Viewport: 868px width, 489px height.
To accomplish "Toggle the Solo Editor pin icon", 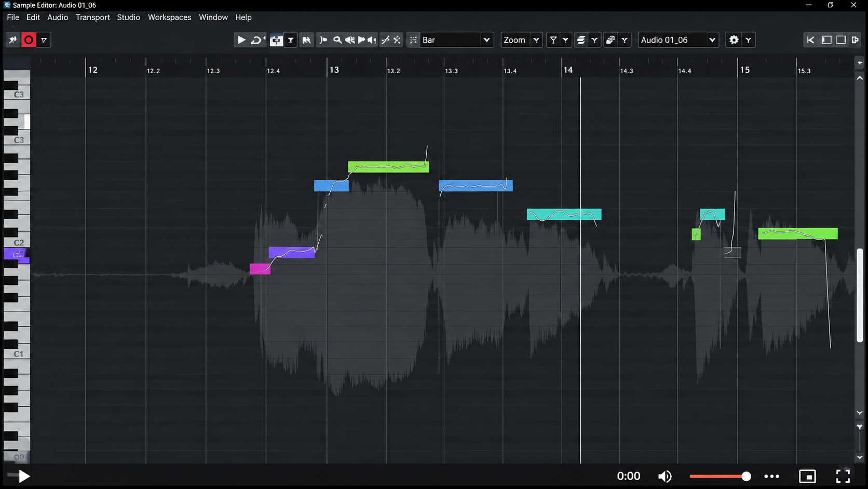I will [x=12, y=40].
